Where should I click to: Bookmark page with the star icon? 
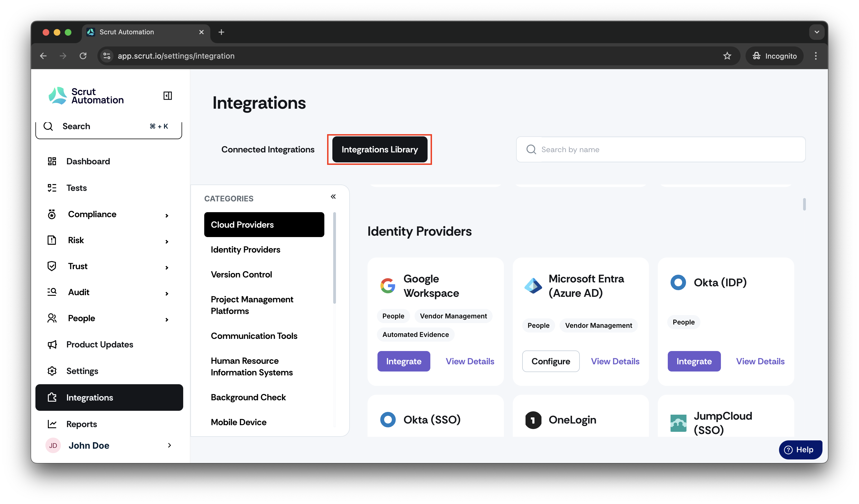(x=727, y=56)
